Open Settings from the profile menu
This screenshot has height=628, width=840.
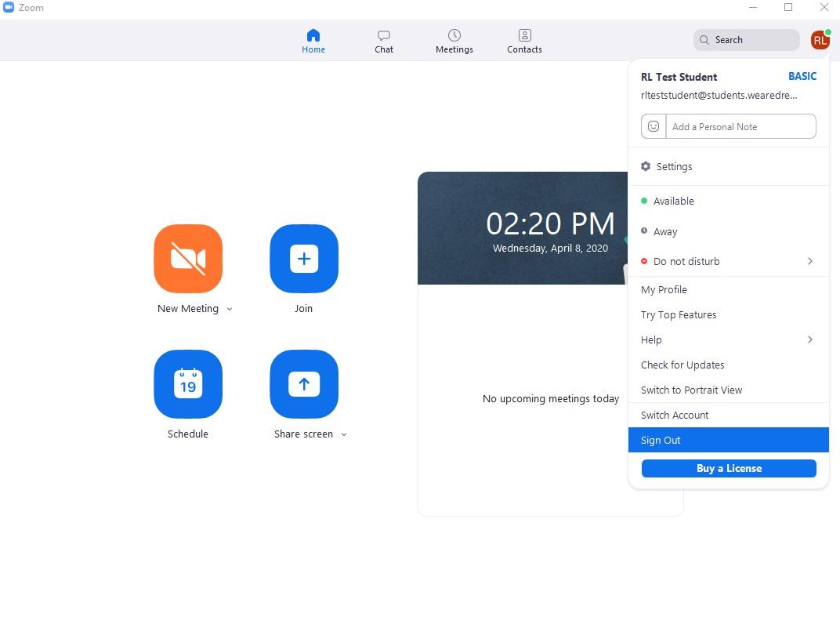pos(728,167)
